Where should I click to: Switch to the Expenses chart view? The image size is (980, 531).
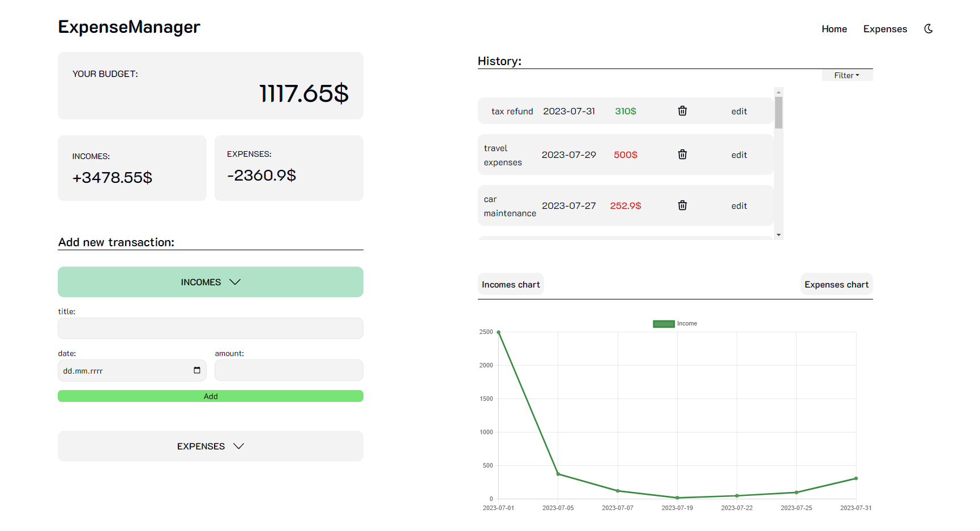(836, 284)
